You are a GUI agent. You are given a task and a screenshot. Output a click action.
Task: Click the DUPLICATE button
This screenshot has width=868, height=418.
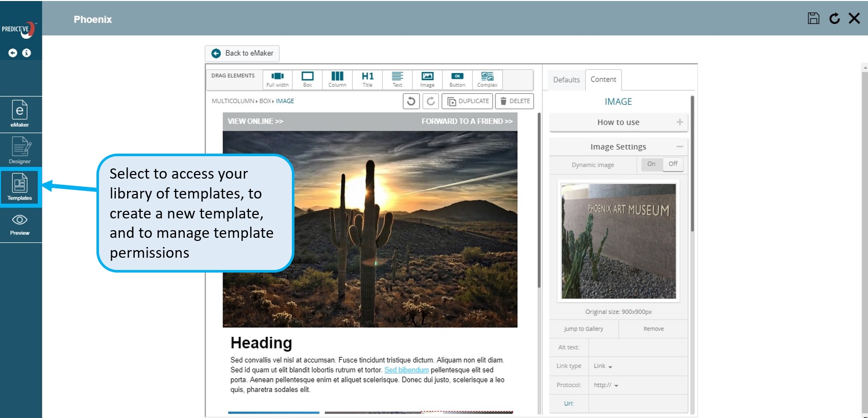coord(467,101)
